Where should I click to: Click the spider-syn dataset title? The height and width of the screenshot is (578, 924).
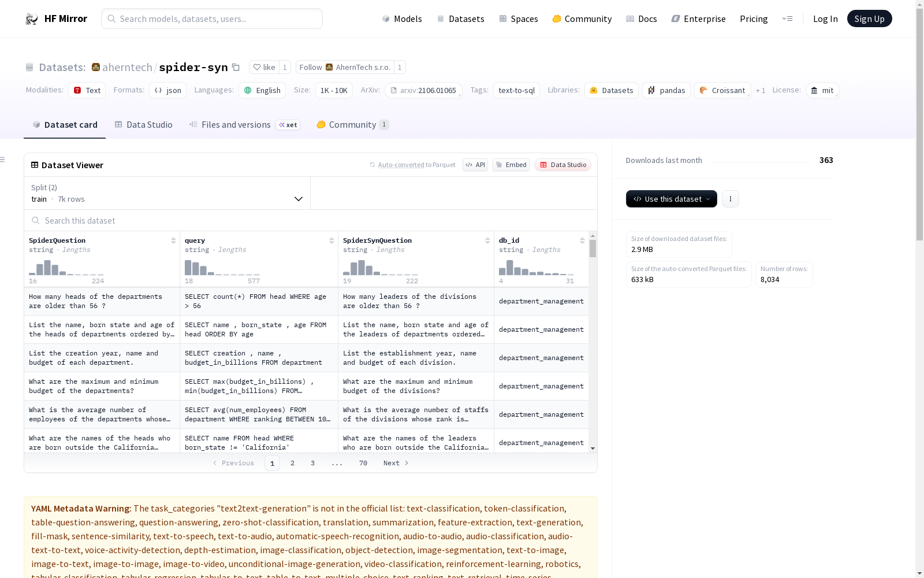coord(193,67)
